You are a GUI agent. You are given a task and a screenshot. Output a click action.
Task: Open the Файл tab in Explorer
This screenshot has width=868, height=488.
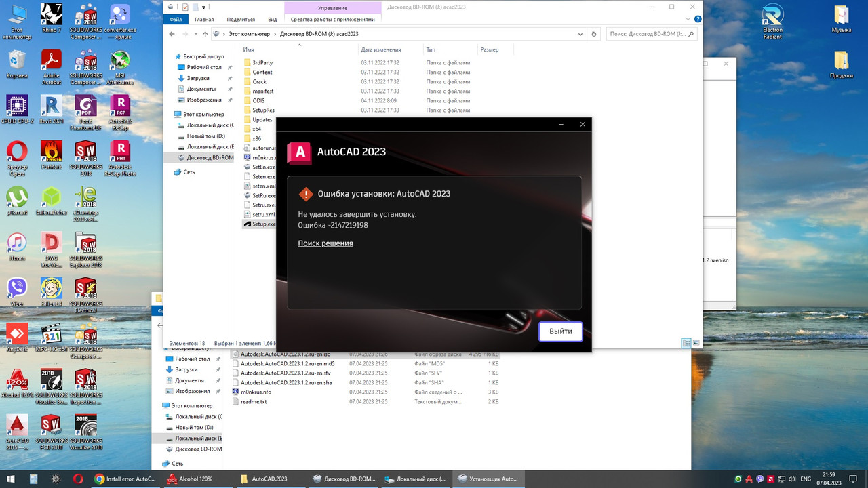[x=176, y=20]
